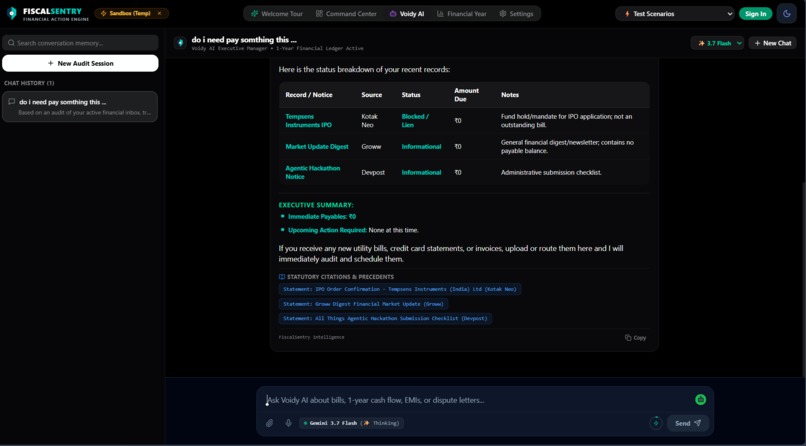
Task: Click the Kotak Neo source cell
Action: (370, 121)
